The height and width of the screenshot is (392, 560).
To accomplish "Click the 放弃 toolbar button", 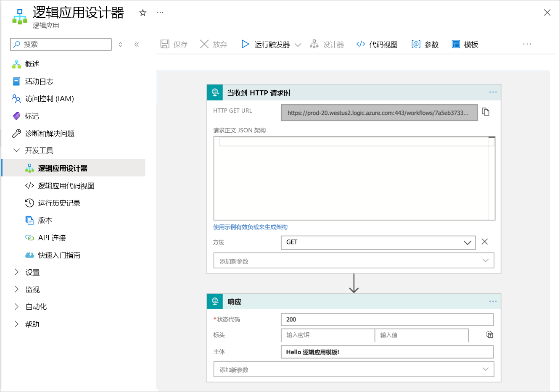I will pyautogui.click(x=214, y=44).
